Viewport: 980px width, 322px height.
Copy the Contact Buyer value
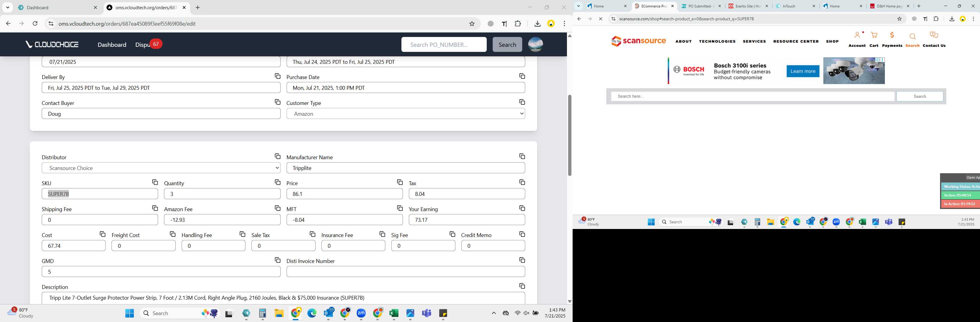[x=277, y=102]
